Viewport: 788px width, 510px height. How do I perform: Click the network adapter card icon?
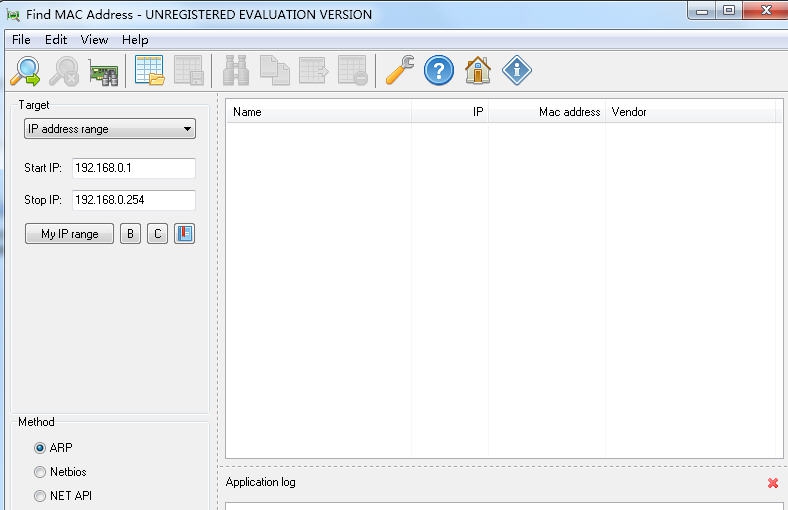[103, 71]
